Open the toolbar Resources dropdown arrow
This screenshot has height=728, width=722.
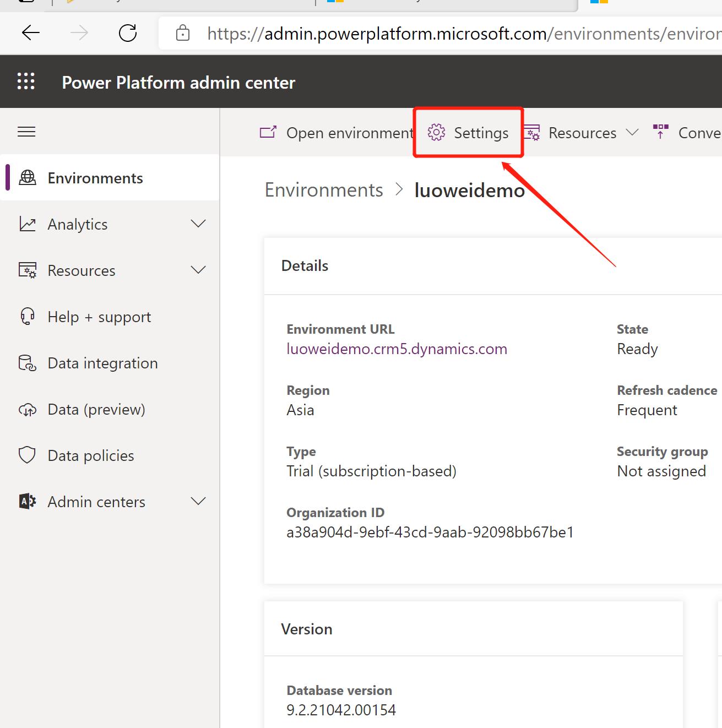pyautogui.click(x=633, y=132)
